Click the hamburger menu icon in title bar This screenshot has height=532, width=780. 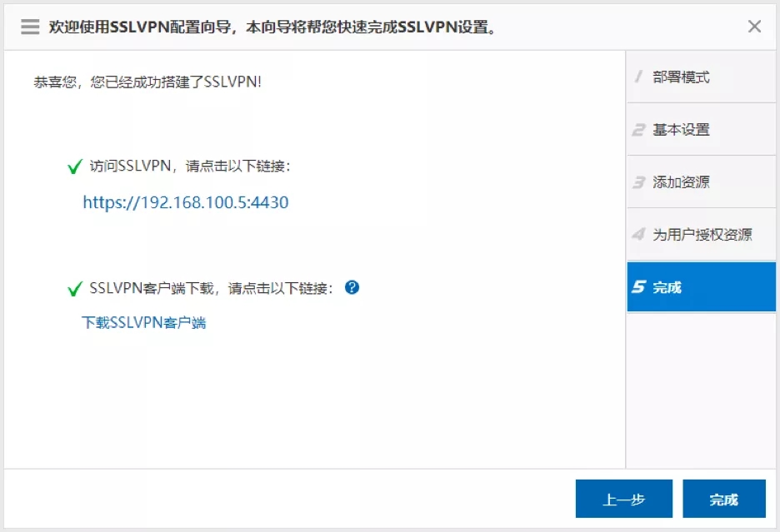pos(30,27)
